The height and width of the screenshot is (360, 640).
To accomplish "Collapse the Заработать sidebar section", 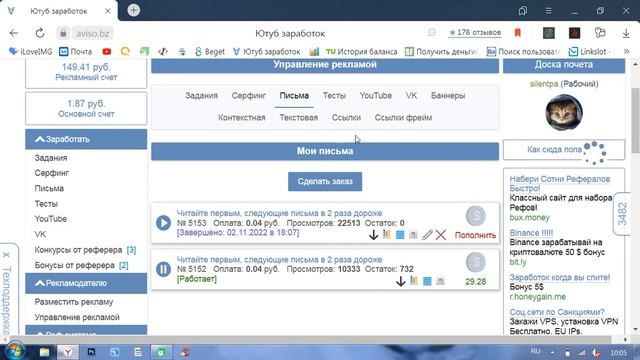I will [x=86, y=139].
